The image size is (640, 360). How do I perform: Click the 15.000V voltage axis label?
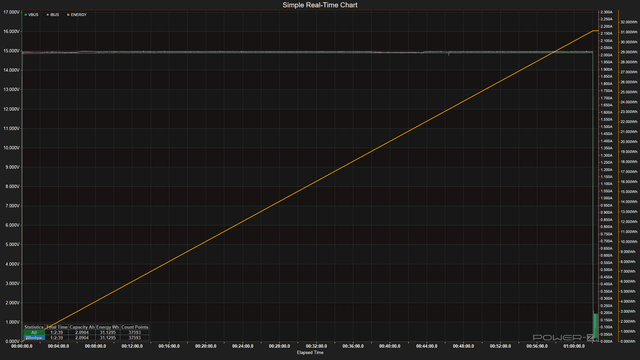(x=11, y=51)
